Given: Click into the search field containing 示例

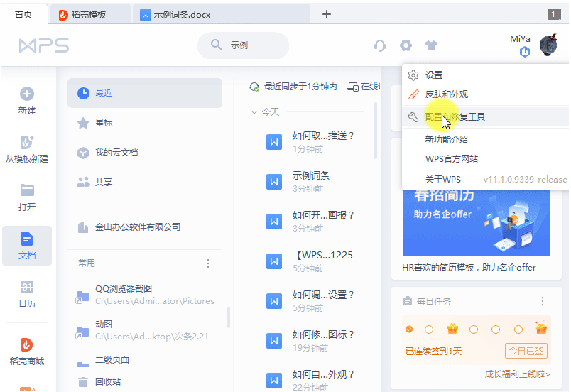Looking at the screenshot, I should pyautogui.click(x=244, y=45).
